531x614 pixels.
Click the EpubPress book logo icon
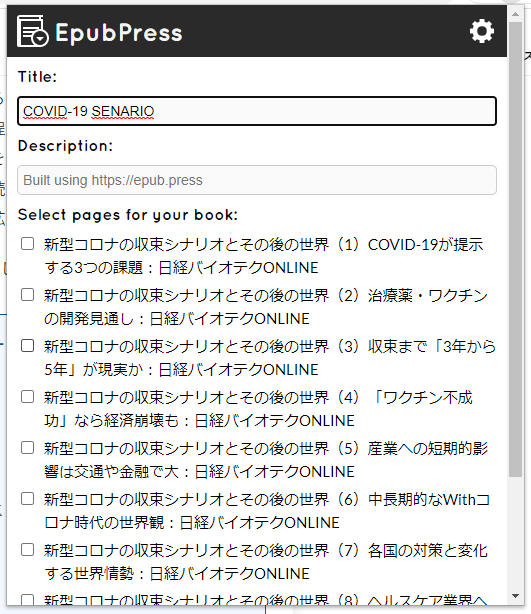tap(33, 31)
